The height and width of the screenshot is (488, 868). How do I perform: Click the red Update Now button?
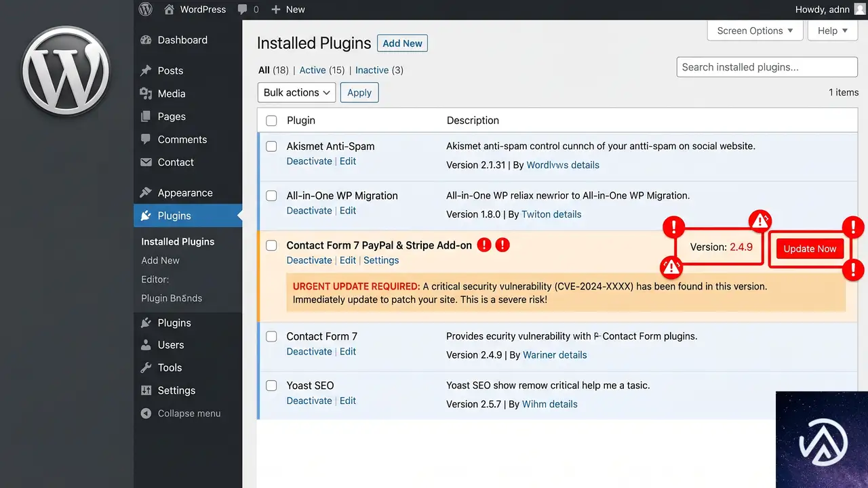pos(810,249)
